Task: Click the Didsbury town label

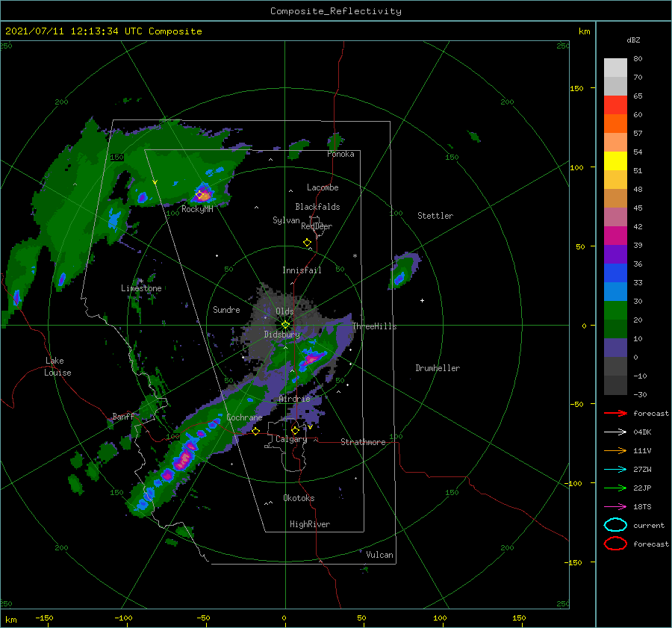Action: (x=282, y=335)
